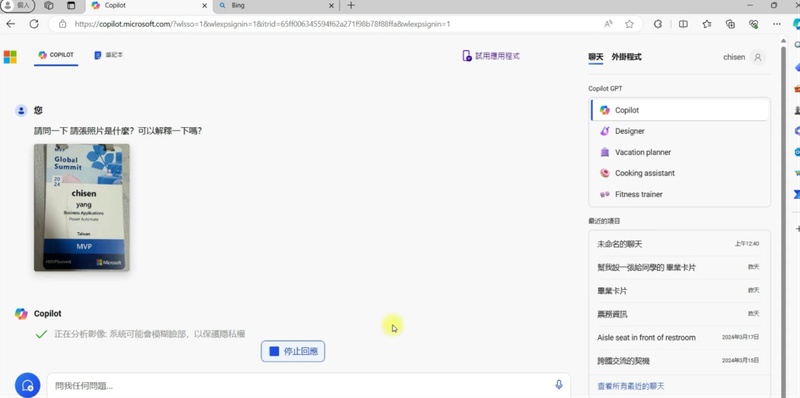
Task: Open recent chat 跨國交流的契機
Action: (679, 361)
